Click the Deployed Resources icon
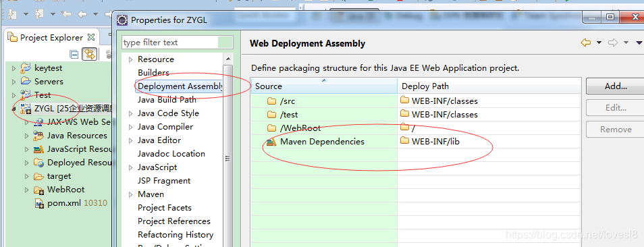The image size is (644, 247). tap(38, 163)
